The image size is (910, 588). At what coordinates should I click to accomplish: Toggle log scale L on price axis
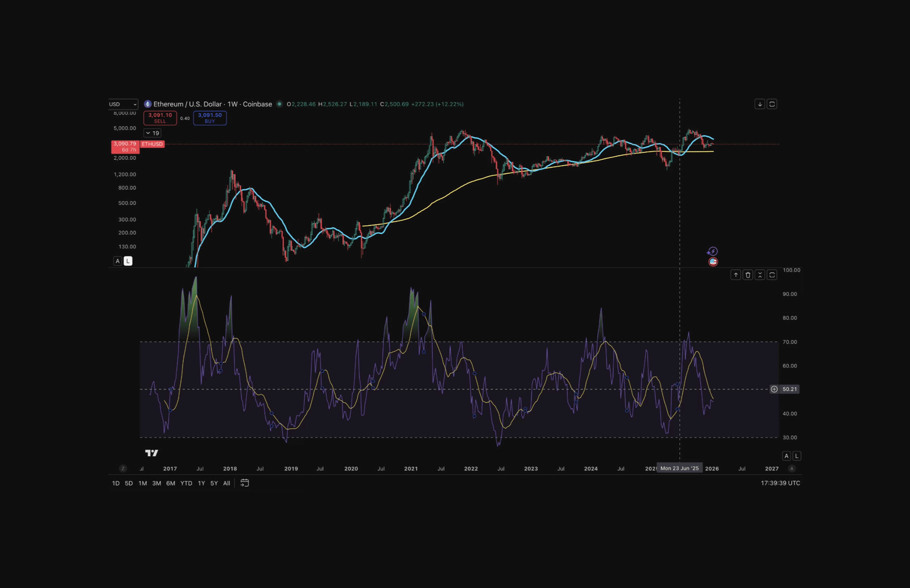(128, 261)
